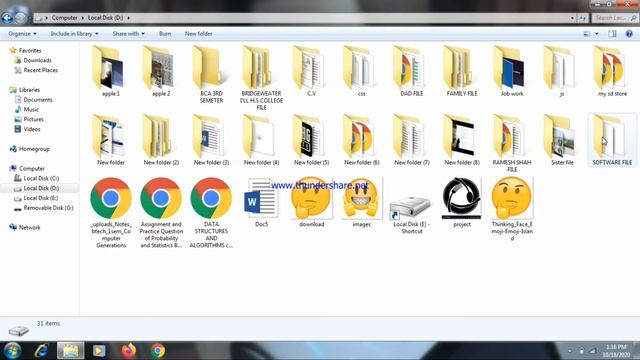The height and width of the screenshot is (360, 640).
Task: Select Homegroup in navigation pane
Action: coord(29,149)
